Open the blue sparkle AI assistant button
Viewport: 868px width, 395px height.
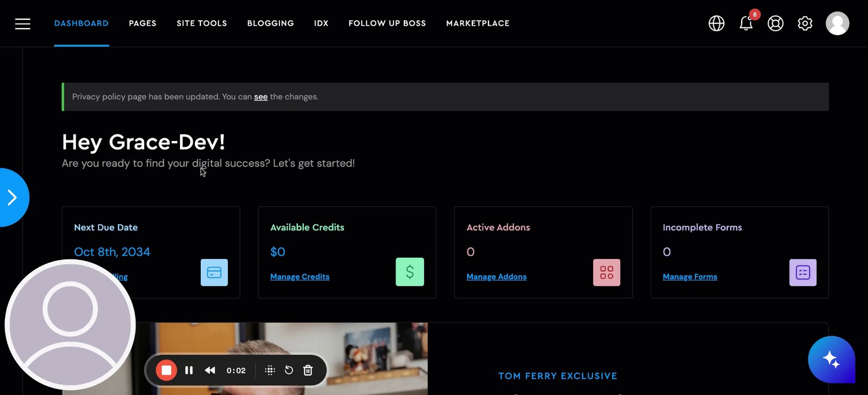(831, 359)
